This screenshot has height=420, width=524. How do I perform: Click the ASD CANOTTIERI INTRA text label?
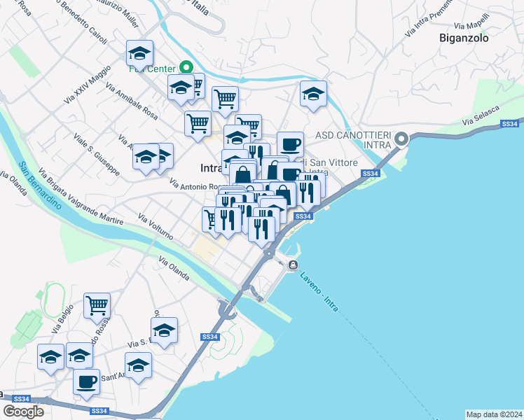353,140
